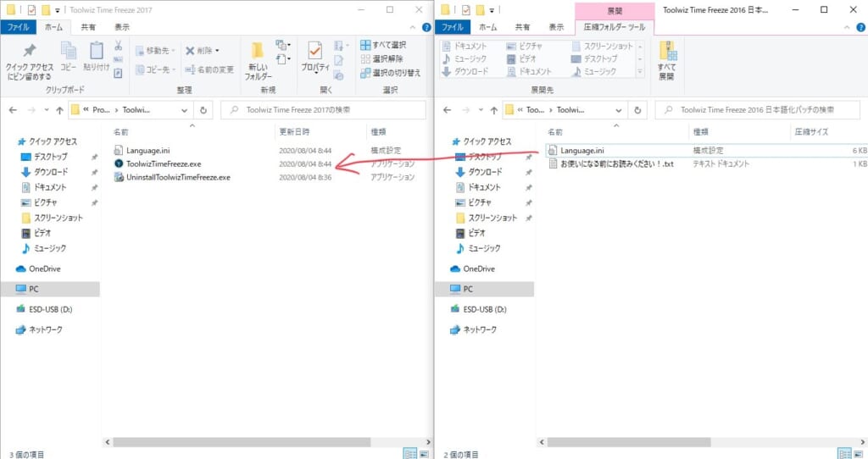Screen dimensions: 868x459
Task: Open the 展開 tab in right window
Action: pyautogui.click(x=615, y=10)
